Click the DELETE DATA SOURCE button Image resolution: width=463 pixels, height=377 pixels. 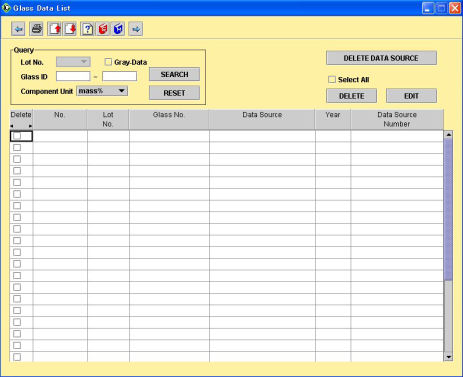coord(381,58)
